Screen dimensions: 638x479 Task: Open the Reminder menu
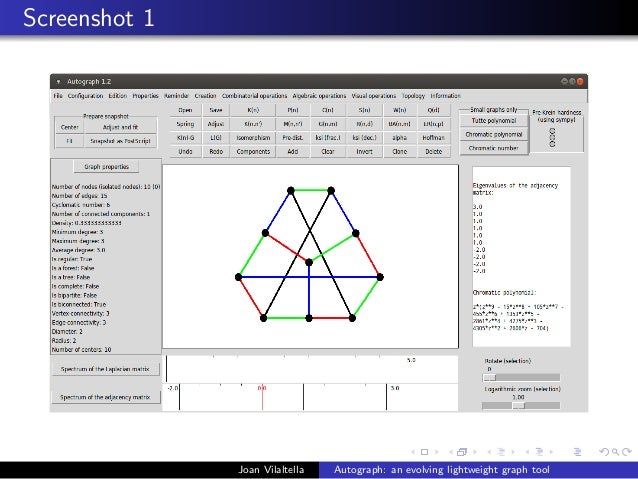(x=176, y=96)
